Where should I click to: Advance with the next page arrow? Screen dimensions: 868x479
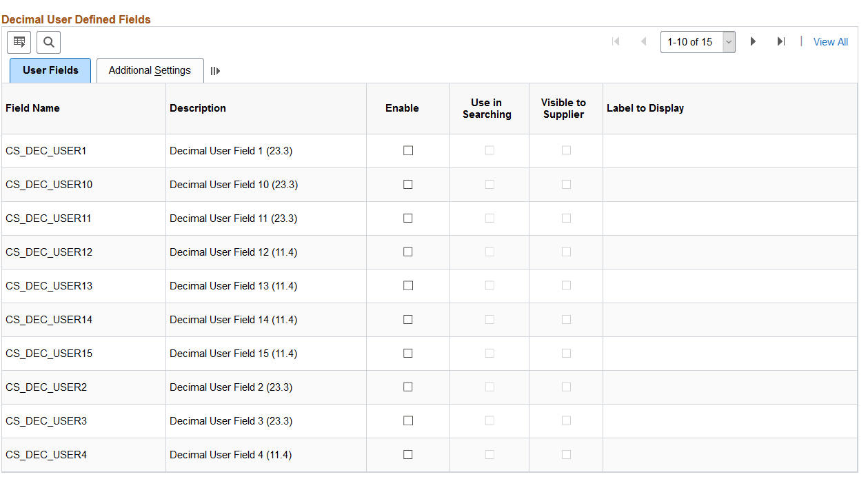click(x=753, y=41)
